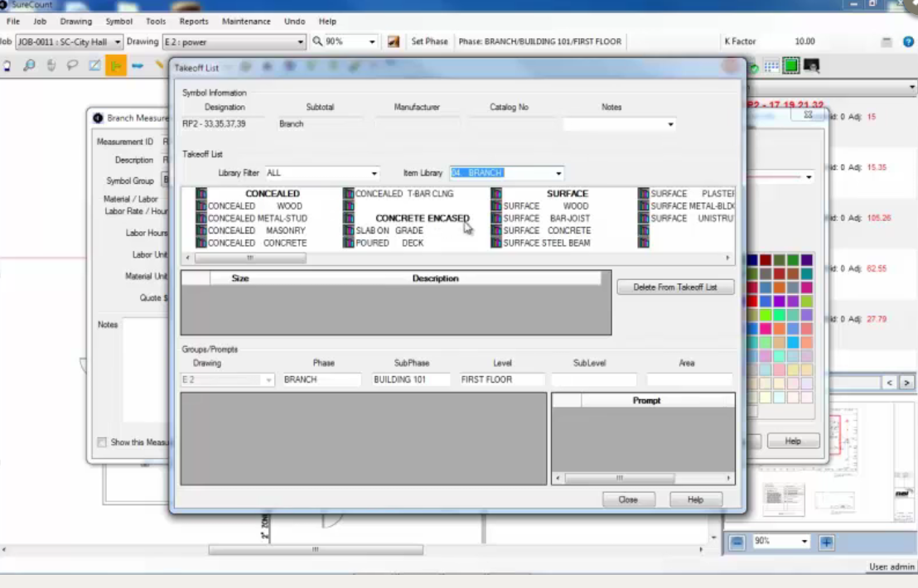Open the Notes dropdown in Symbol Information
Screen dimensions: 918x588
[x=669, y=125]
